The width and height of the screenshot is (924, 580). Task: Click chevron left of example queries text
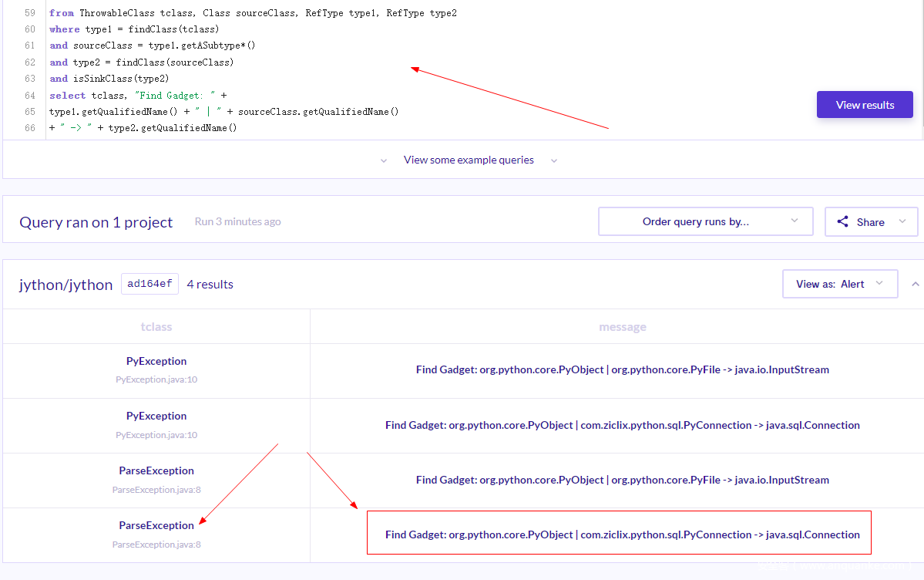pyautogui.click(x=384, y=160)
